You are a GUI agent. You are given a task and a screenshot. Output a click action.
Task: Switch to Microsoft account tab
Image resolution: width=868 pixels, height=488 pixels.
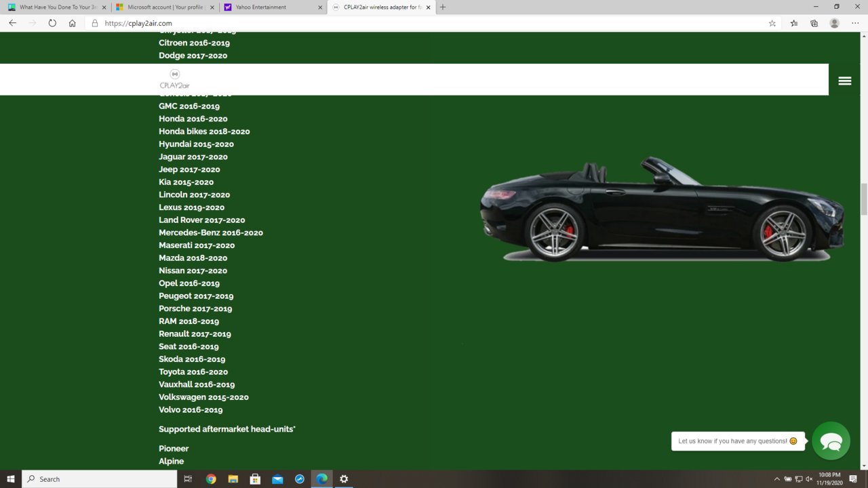point(165,7)
